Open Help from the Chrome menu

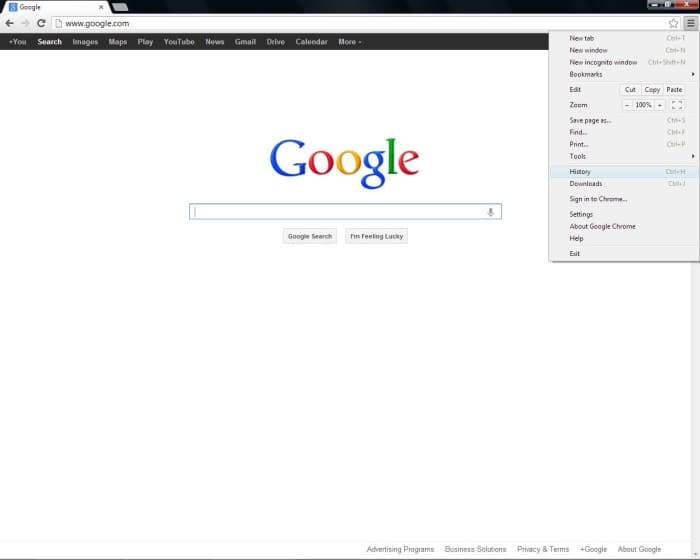[624, 238]
